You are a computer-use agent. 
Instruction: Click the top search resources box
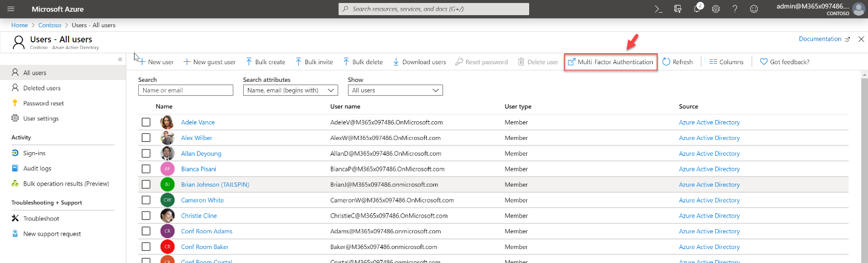pyautogui.click(x=433, y=9)
